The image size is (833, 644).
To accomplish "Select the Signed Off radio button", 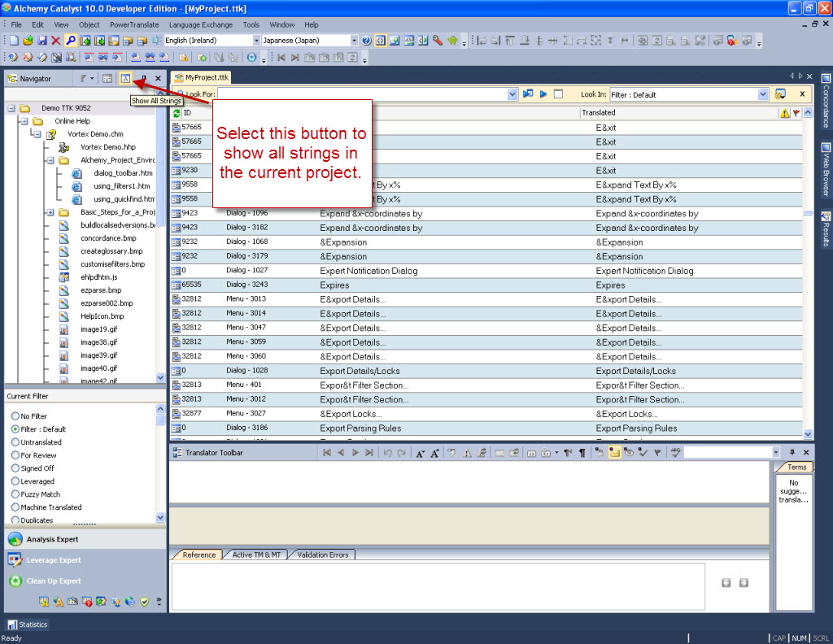I will pos(15,468).
